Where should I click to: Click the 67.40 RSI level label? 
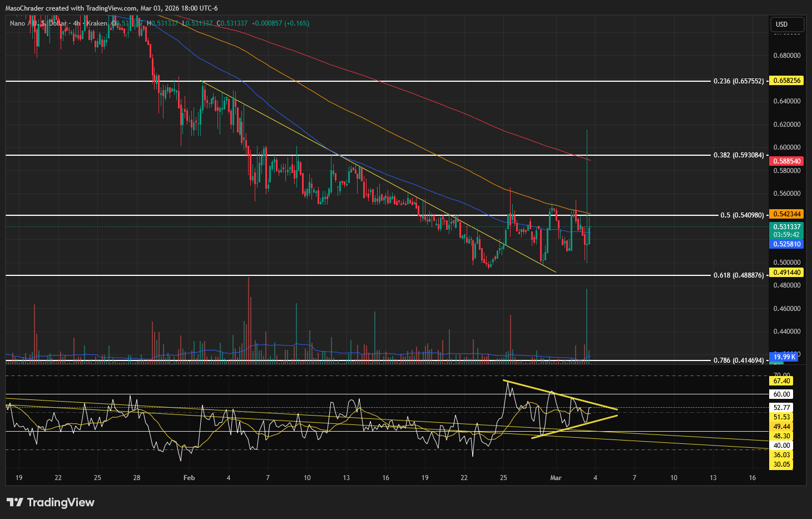pyautogui.click(x=781, y=381)
